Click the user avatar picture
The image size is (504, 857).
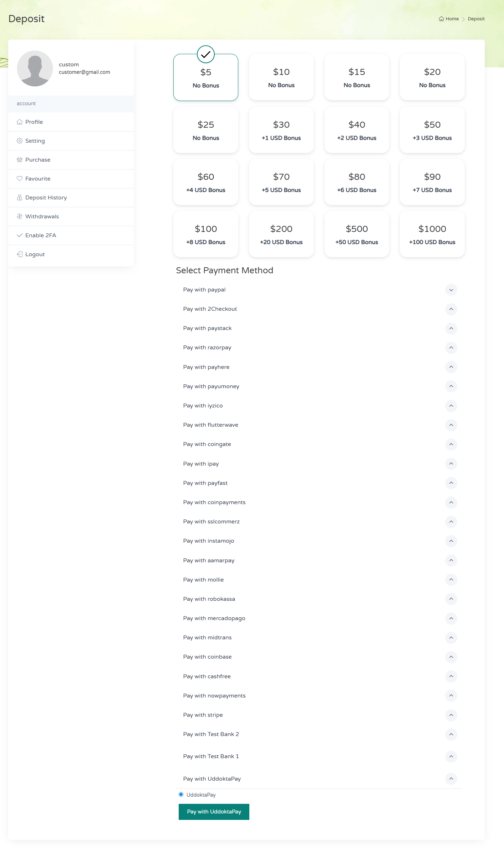tap(35, 69)
